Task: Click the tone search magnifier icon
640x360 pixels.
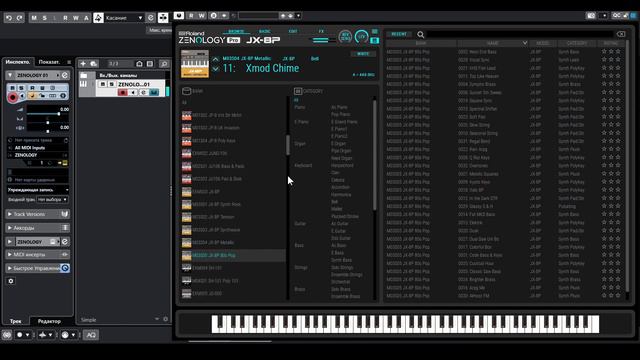Action: 420,35
